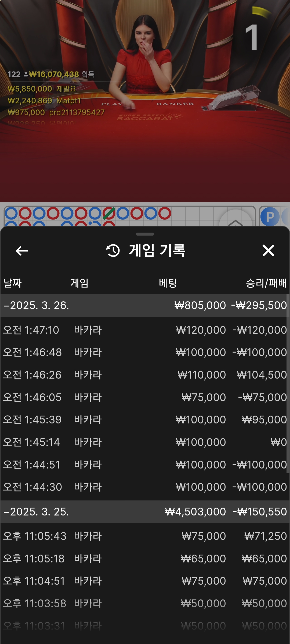The width and height of the screenshot is (290, 644).
Task: Collapse the 2025. 3. 25. date group
Action: click(36, 512)
